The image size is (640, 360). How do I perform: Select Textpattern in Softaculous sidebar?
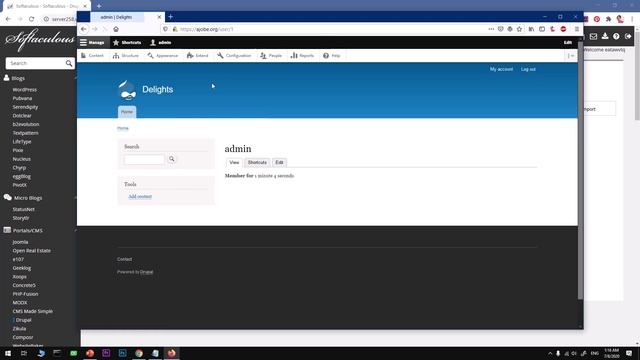(x=25, y=133)
